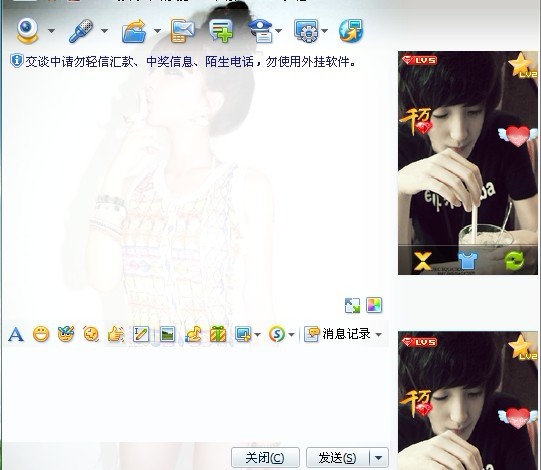Open remote assistance monitor-gear icon
This screenshot has width=541, height=470.
306,31
